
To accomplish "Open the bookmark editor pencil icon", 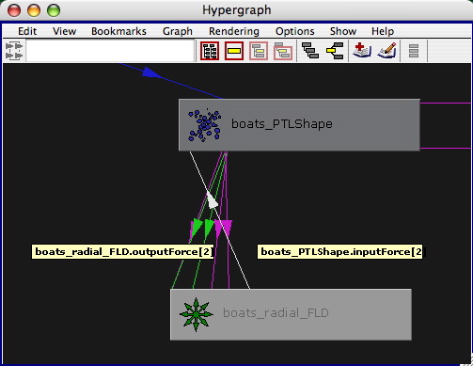I will [x=387, y=51].
